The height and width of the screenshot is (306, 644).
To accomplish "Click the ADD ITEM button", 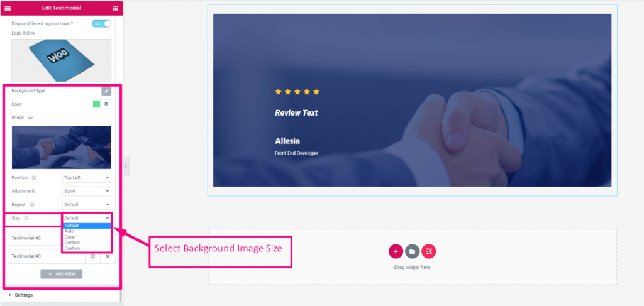I will point(62,274).
